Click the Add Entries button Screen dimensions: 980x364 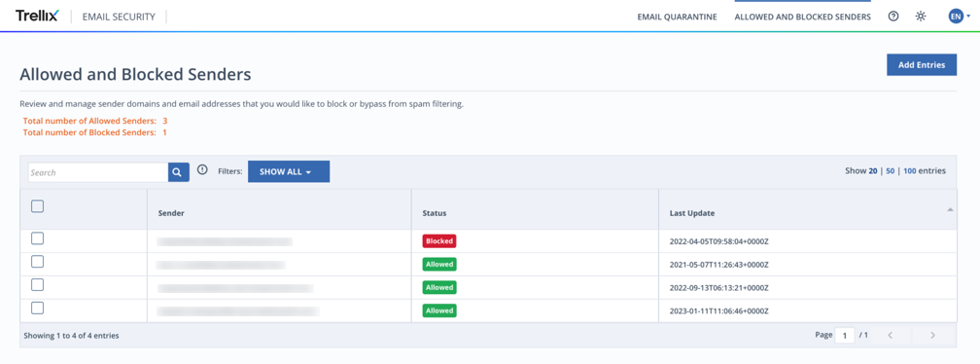(922, 64)
